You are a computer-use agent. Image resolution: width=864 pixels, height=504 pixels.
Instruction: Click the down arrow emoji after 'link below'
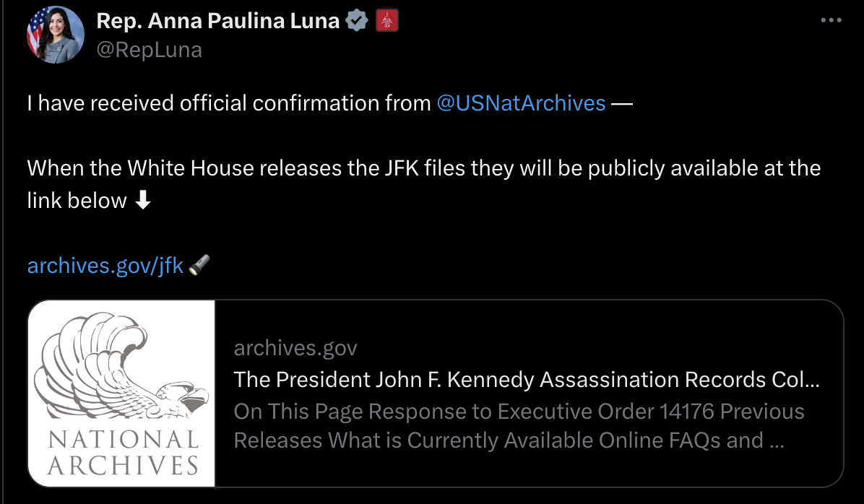coord(143,201)
